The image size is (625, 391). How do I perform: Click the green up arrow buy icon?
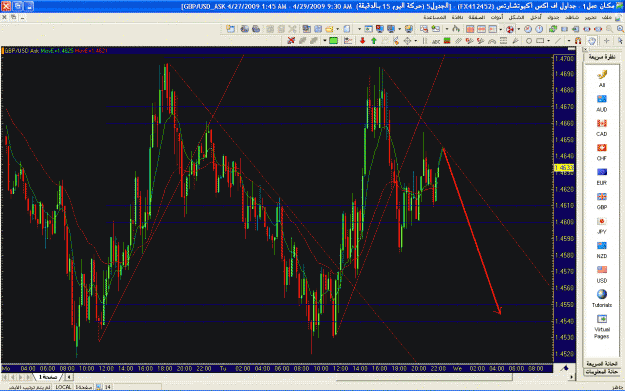tap(374, 41)
